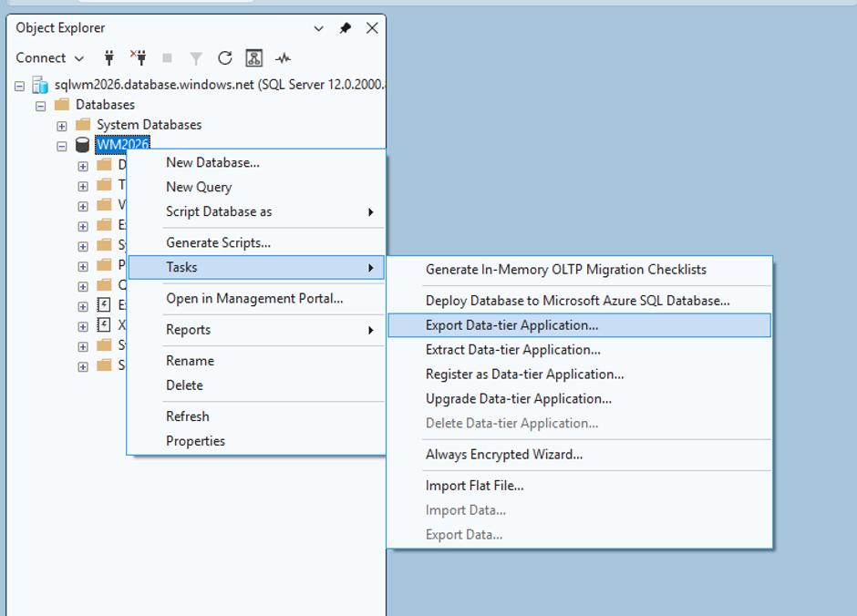Select Deploy Database to Microsoft Azure SQL Database...
This screenshot has width=857, height=616.
click(x=579, y=301)
